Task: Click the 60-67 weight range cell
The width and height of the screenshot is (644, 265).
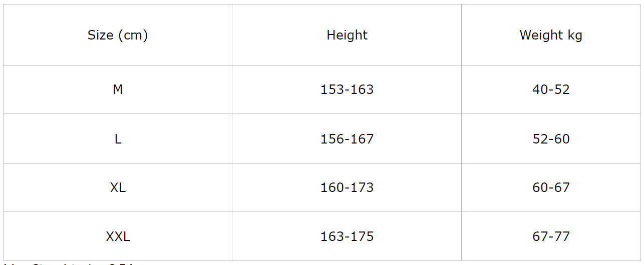Action: pos(551,187)
